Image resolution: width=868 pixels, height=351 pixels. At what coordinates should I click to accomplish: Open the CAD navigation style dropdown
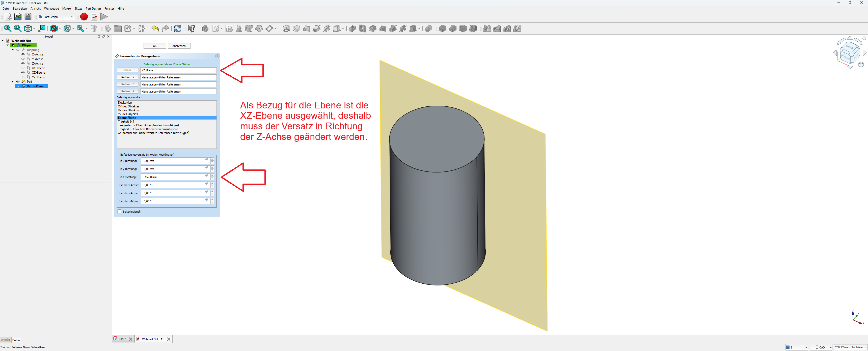[821, 347]
